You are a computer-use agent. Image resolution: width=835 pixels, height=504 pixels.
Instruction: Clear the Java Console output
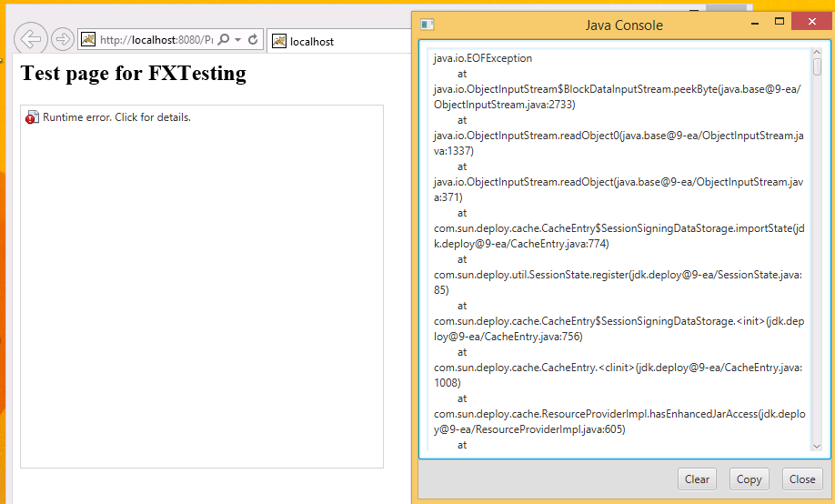tap(697, 479)
